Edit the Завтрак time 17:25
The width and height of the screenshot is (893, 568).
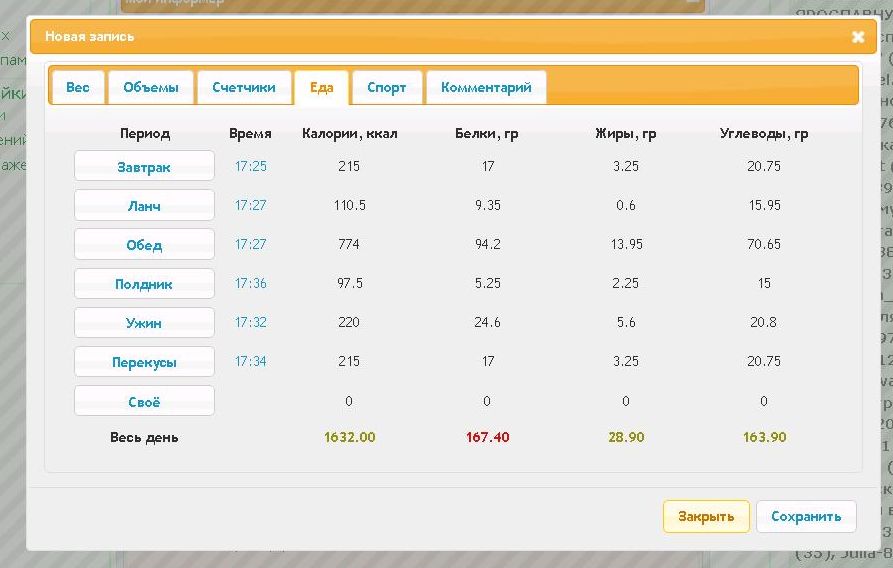251,166
